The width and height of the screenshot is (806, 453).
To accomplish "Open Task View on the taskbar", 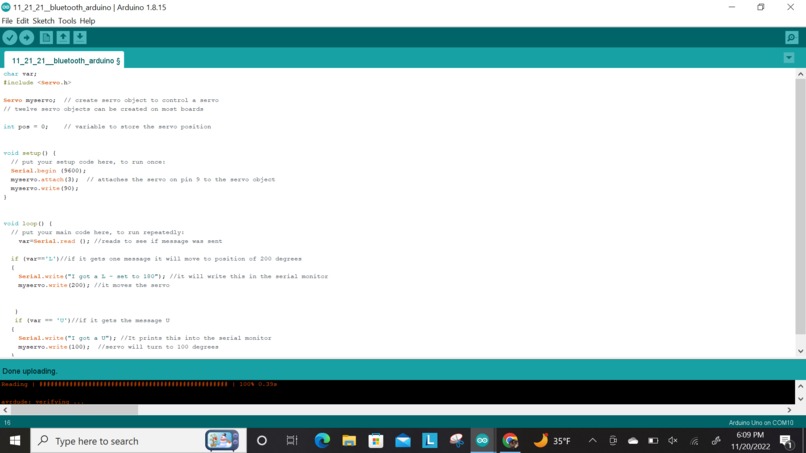I will [292, 441].
